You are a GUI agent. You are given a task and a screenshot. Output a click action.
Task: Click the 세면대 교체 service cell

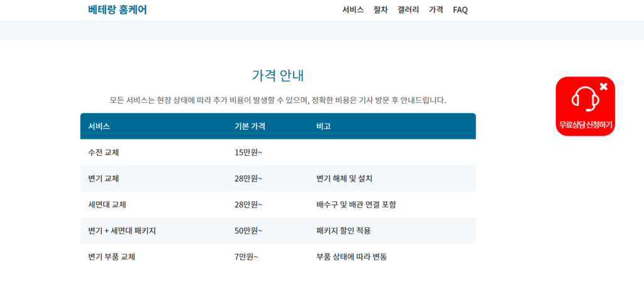click(x=108, y=205)
